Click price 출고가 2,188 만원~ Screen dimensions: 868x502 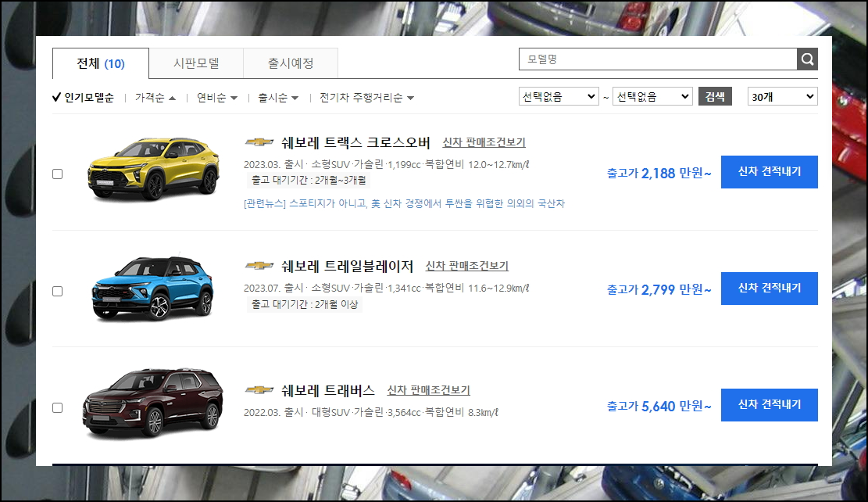659,173
